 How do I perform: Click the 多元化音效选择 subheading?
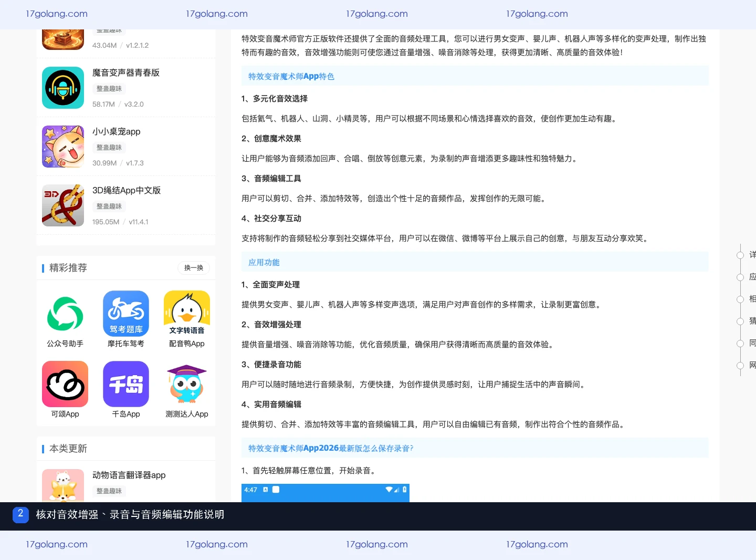click(275, 98)
